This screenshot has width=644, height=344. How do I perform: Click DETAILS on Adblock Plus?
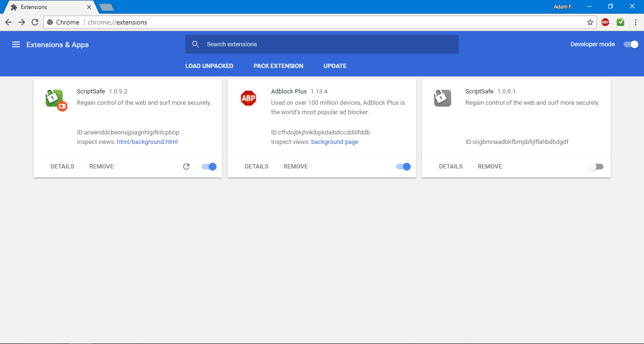coord(256,166)
